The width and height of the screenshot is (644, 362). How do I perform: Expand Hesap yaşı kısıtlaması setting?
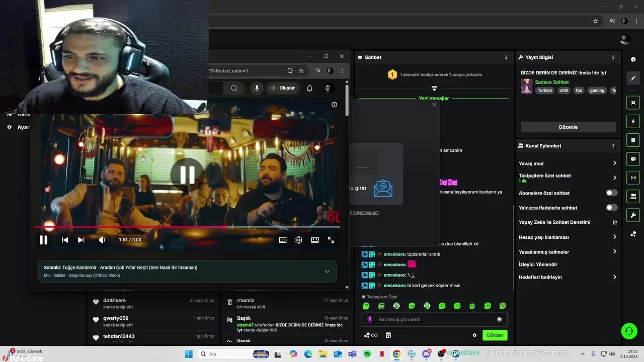pyautogui.click(x=568, y=237)
